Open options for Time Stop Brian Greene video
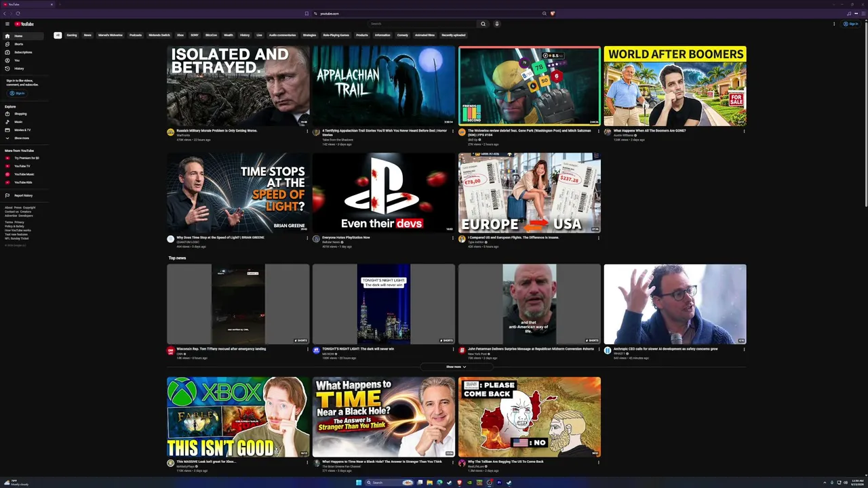The image size is (868, 488). tap(307, 238)
